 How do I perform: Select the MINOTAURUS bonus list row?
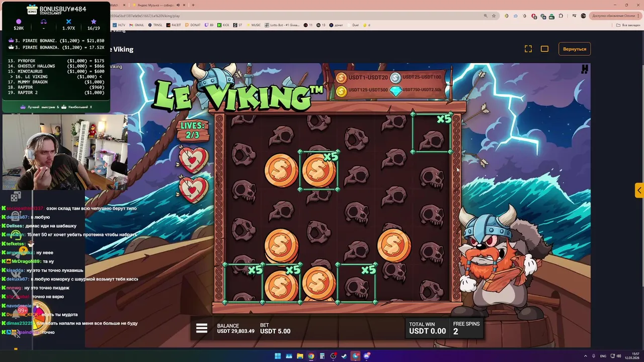56,71
